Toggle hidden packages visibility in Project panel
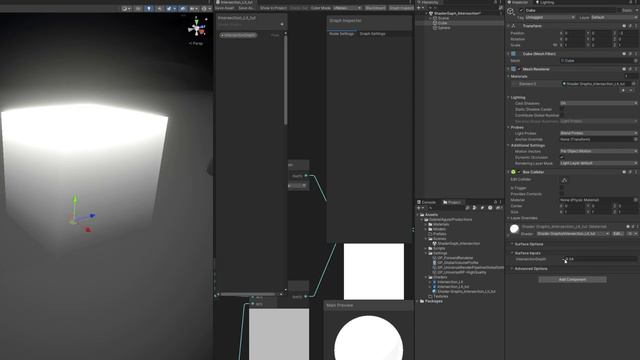 pyautogui.click(x=499, y=208)
